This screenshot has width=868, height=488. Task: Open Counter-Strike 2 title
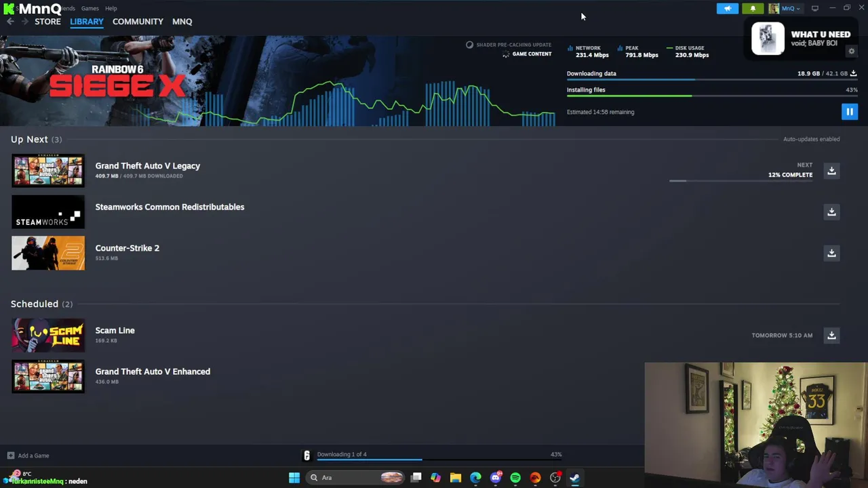127,248
